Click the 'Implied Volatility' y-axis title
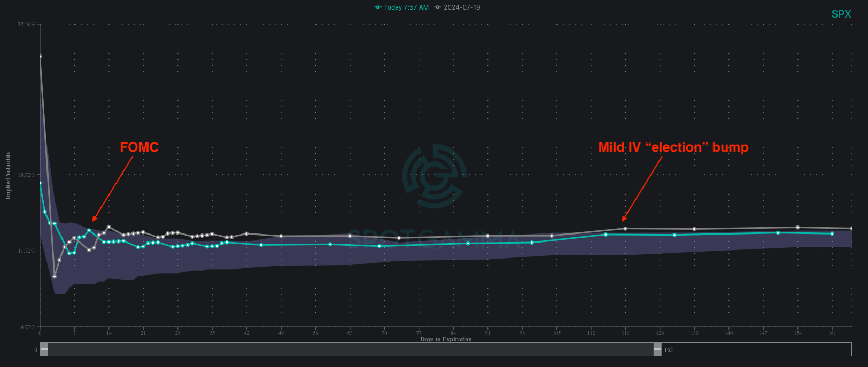Viewport: 868px width, 367px height. click(8, 175)
